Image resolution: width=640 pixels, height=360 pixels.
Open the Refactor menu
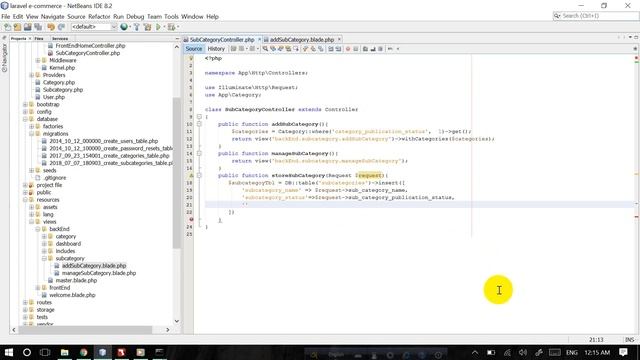click(x=99, y=17)
